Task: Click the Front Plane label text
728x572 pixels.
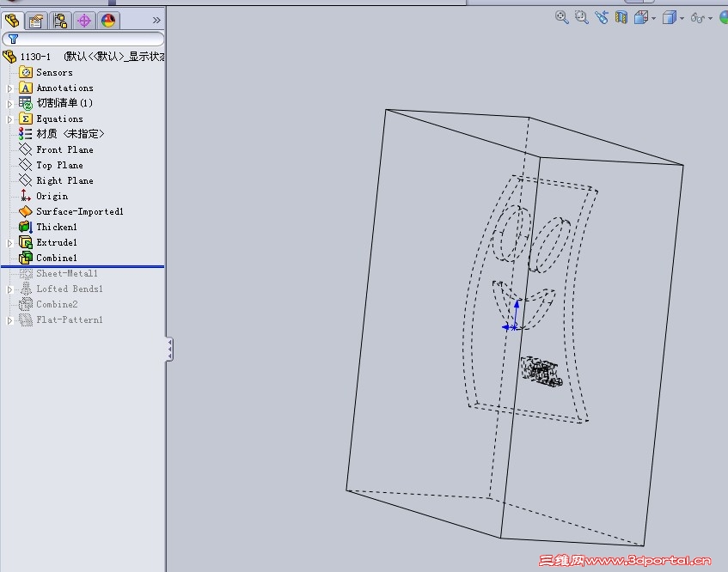Action: [65, 149]
